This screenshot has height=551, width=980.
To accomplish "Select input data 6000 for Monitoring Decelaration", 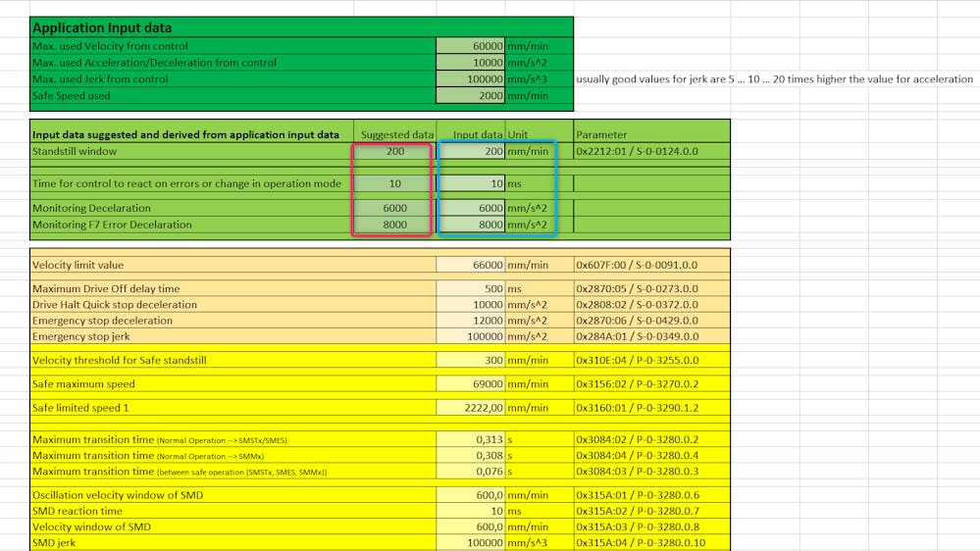I will pyautogui.click(x=470, y=208).
